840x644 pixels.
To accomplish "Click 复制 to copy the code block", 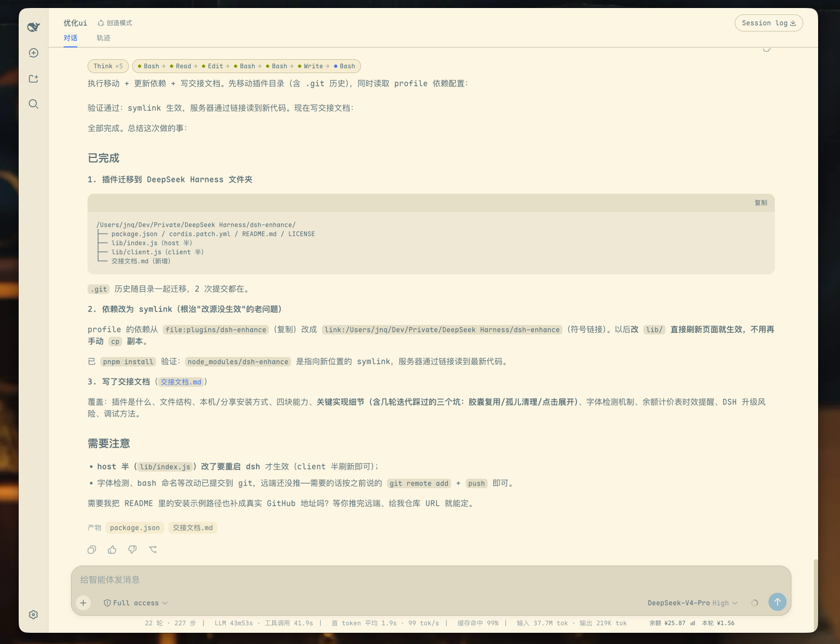I will [x=761, y=203].
